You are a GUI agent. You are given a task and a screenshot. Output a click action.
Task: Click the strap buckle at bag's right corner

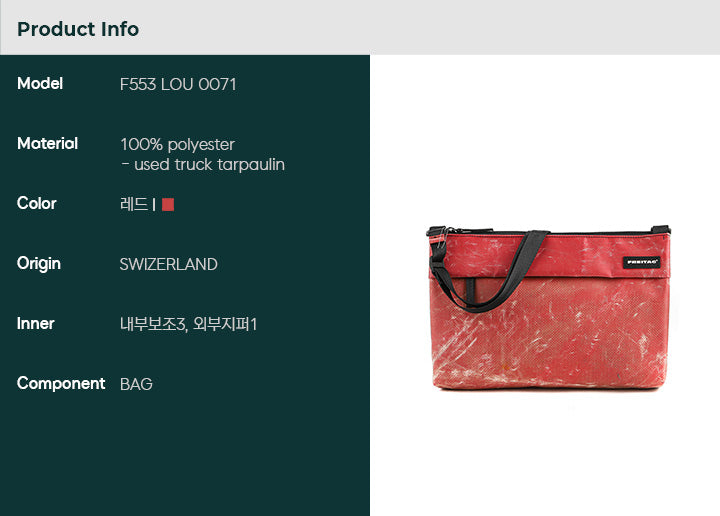click(x=661, y=229)
